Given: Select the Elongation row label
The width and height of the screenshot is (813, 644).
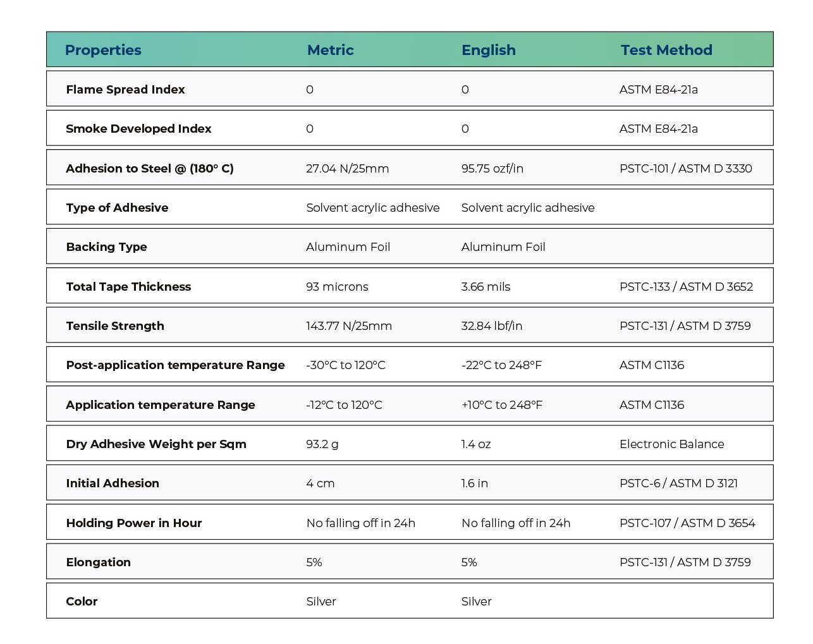Looking at the screenshot, I should click(x=98, y=562).
